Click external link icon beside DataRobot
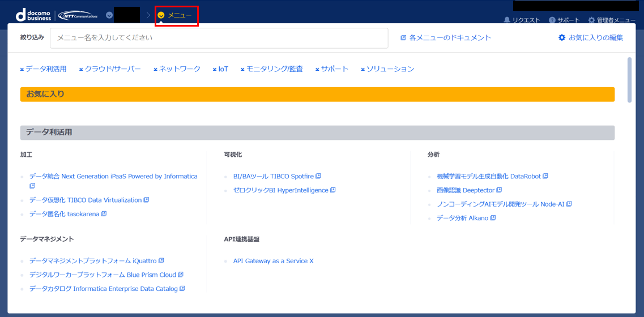This screenshot has height=317, width=644. pos(545,176)
